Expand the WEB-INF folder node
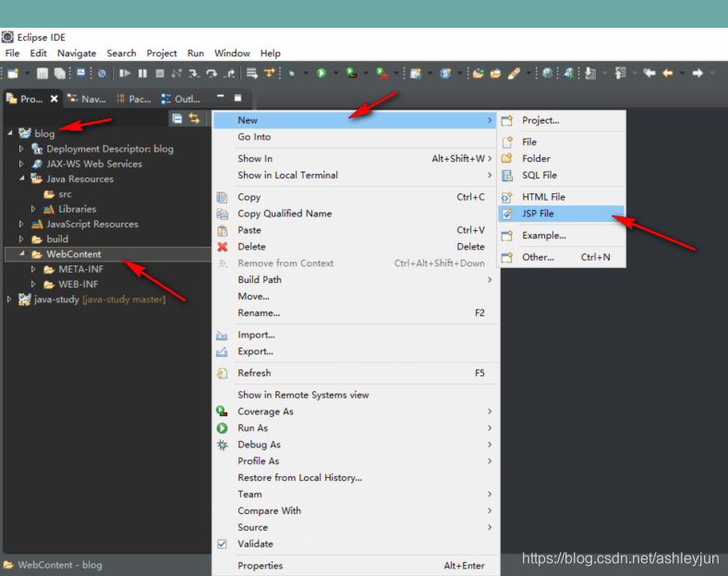The height and width of the screenshot is (576, 728). coord(33,284)
